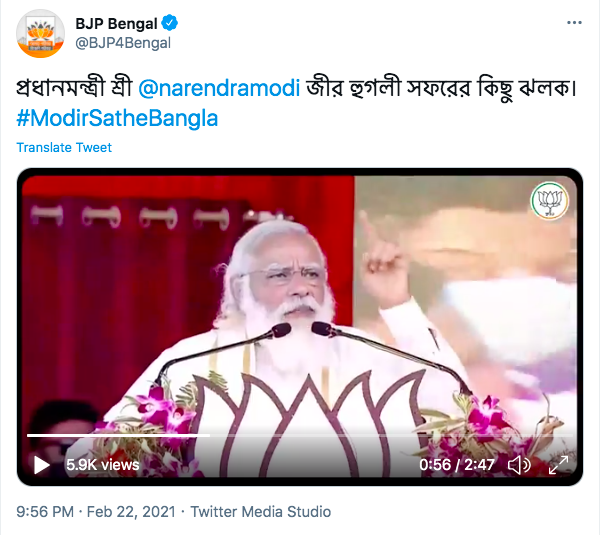Open the @narendramodi mention link

pos(219,88)
